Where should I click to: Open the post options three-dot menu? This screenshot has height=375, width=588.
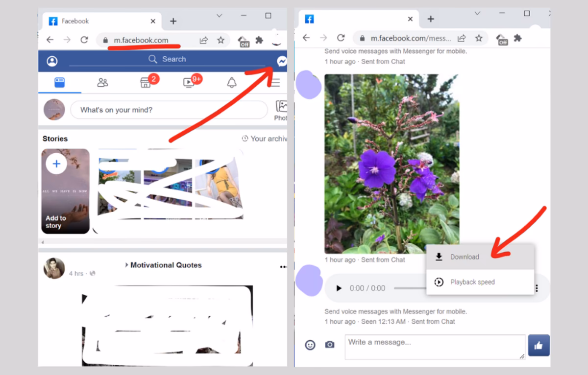coord(283,267)
